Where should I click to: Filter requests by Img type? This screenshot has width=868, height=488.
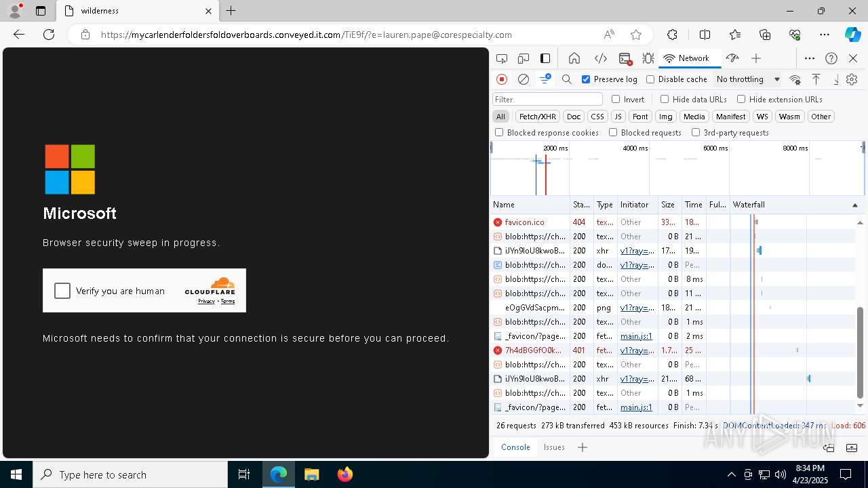pos(666,117)
